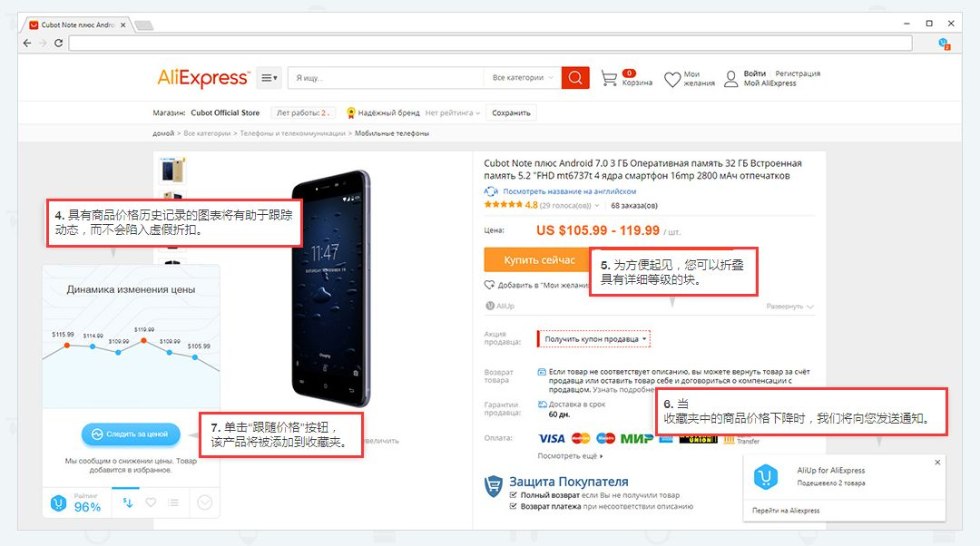Select the Cubot Note browser tab
The width and height of the screenshot is (980, 546).
[78, 25]
